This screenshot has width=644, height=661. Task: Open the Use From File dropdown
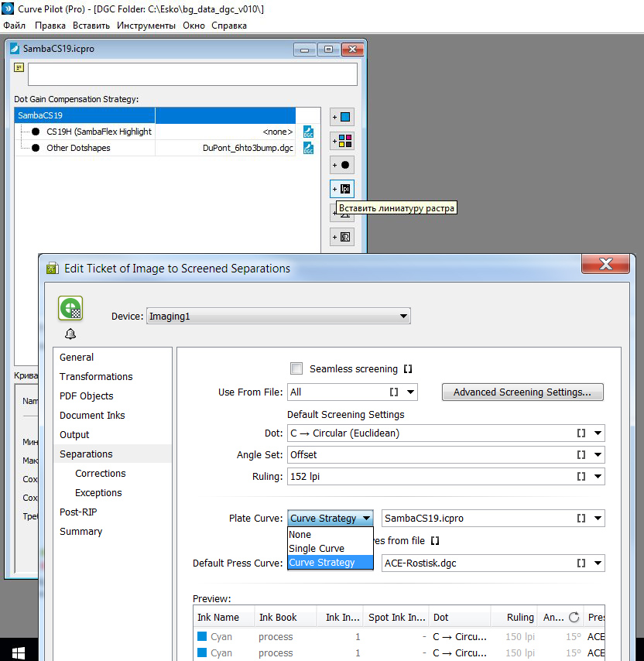(410, 392)
